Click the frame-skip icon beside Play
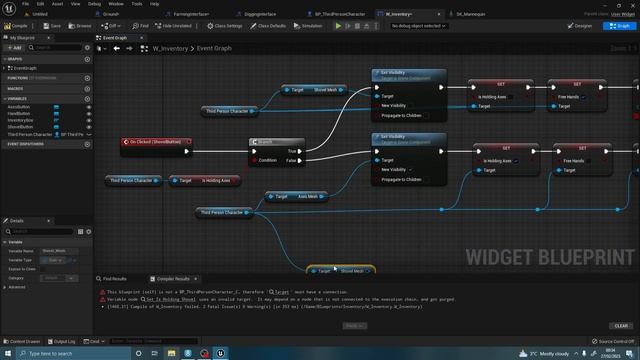Viewport: 640px width, 360px height. point(348,26)
